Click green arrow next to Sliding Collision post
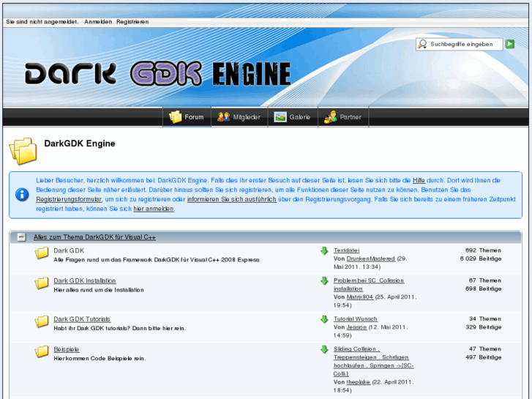 [324, 350]
